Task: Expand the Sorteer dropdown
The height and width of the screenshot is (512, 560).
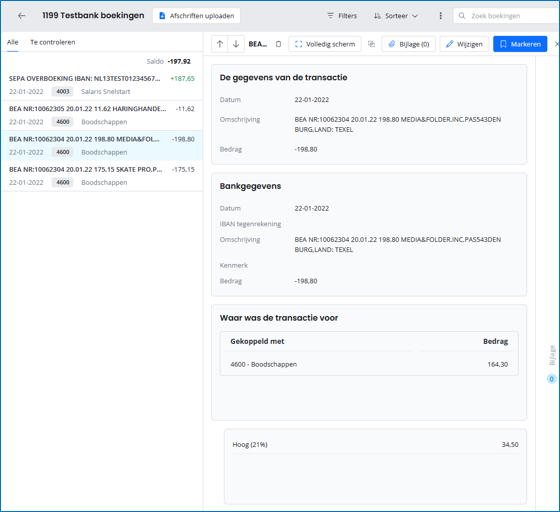Action: click(x=396, y=16)
